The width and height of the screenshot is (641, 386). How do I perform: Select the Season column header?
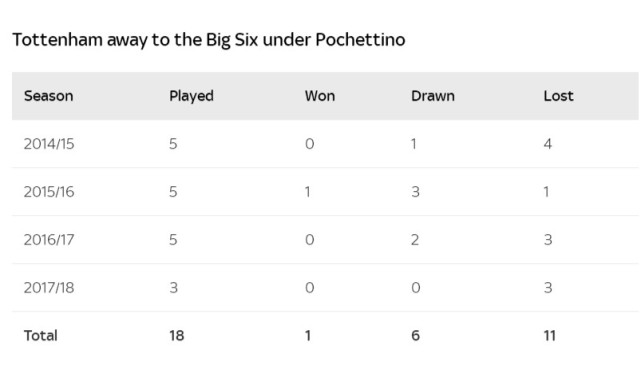coord(49,96)
